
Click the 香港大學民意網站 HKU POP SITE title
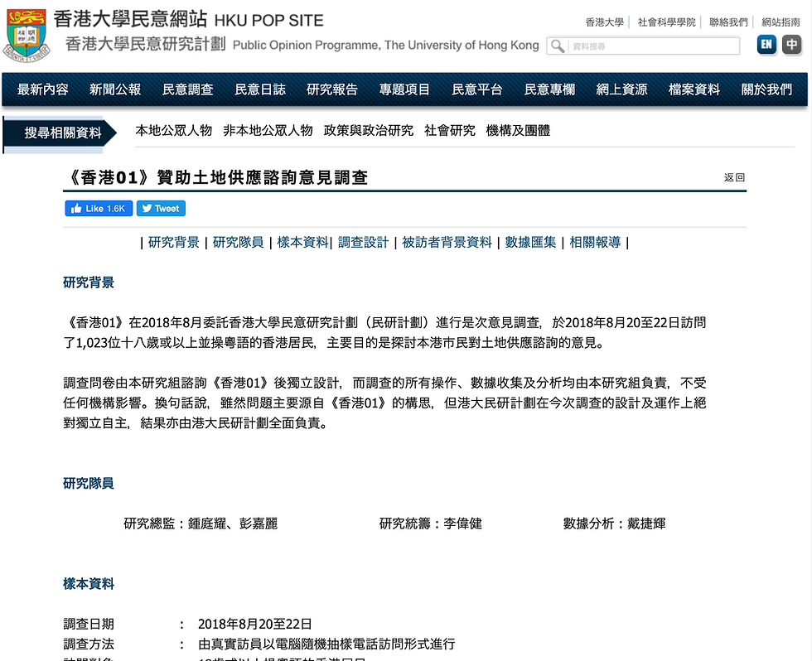click(x=189, y=20)
